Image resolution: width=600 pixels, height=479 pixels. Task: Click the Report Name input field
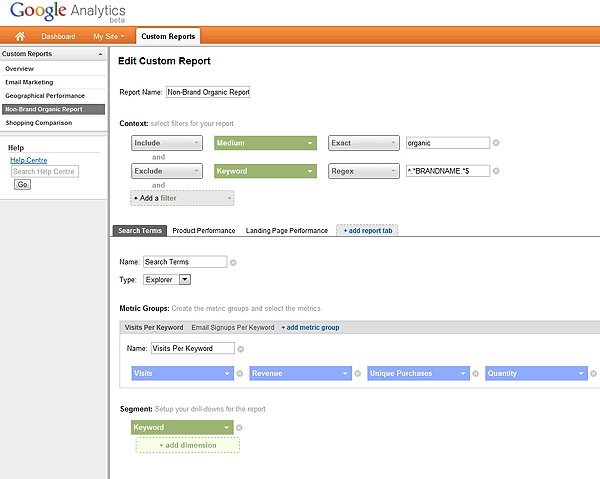tap(208, 92)
